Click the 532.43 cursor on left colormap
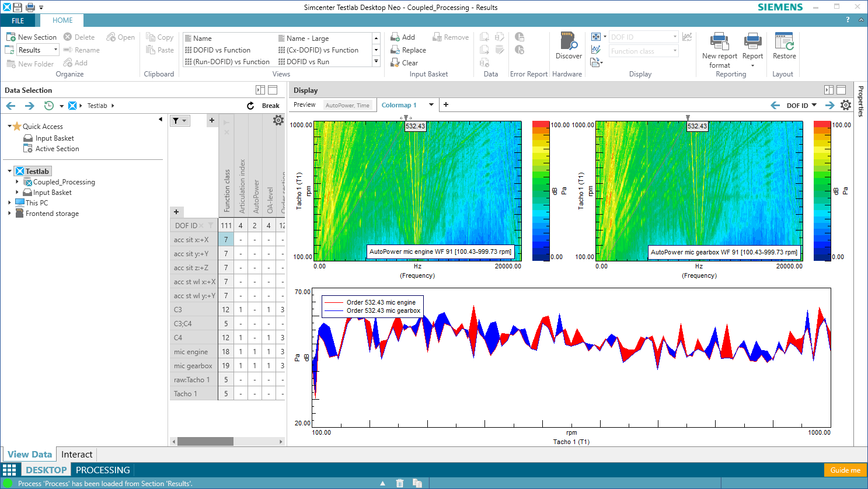The width and height of the screenshot is (868, 489). tap(415, 126)
